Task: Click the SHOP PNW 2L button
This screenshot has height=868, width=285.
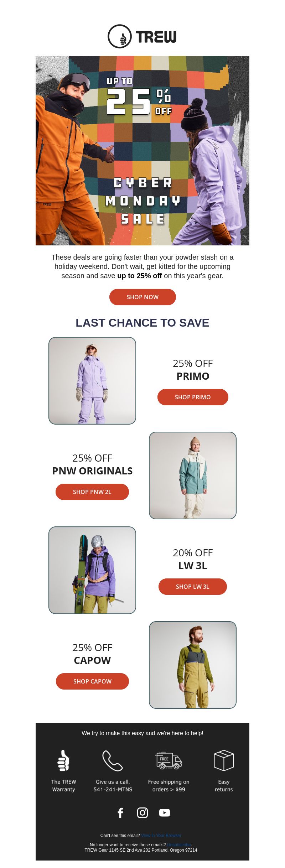Action: [x=92, y=492]
